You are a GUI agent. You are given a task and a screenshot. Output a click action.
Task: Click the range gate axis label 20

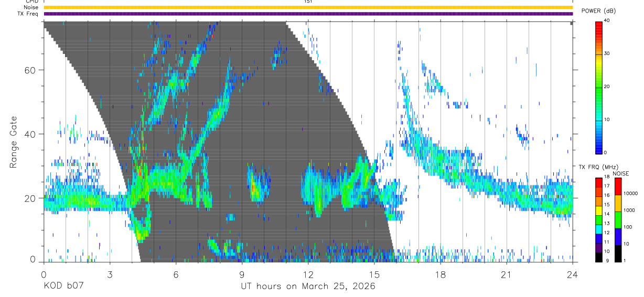coord(30,198)
